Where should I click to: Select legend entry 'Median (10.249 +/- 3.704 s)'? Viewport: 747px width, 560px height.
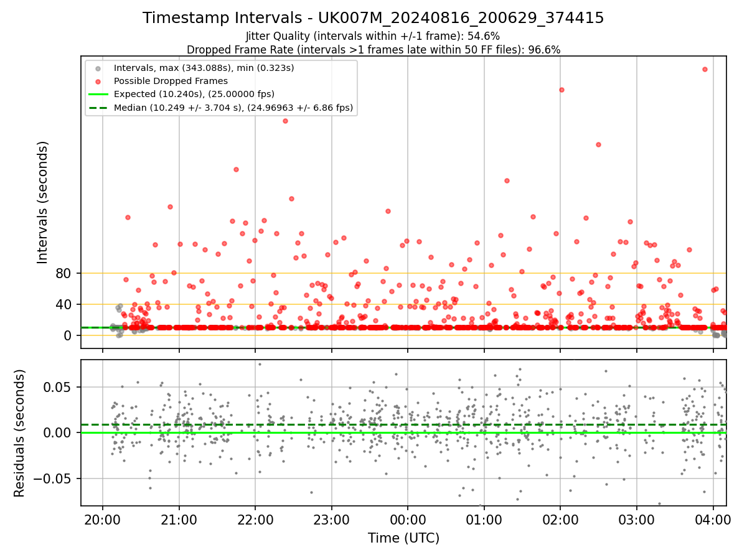[x=233, y=108]
